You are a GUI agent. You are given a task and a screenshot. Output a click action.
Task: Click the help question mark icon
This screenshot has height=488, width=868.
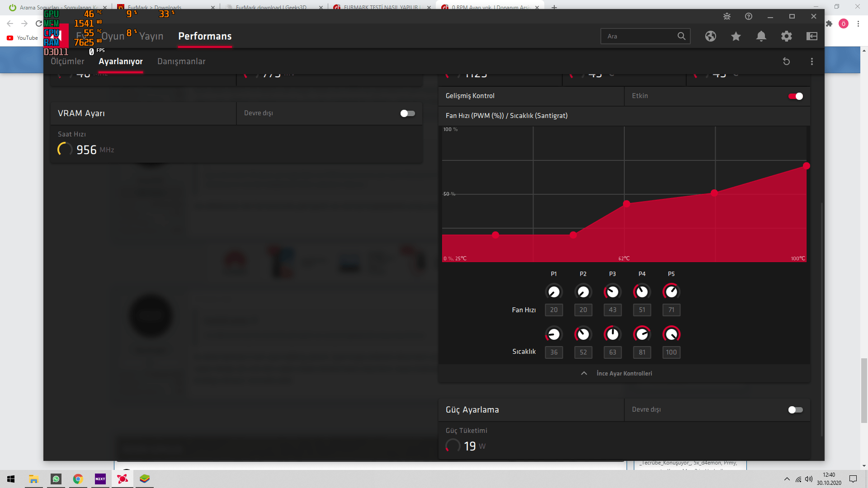pos(749,16)
